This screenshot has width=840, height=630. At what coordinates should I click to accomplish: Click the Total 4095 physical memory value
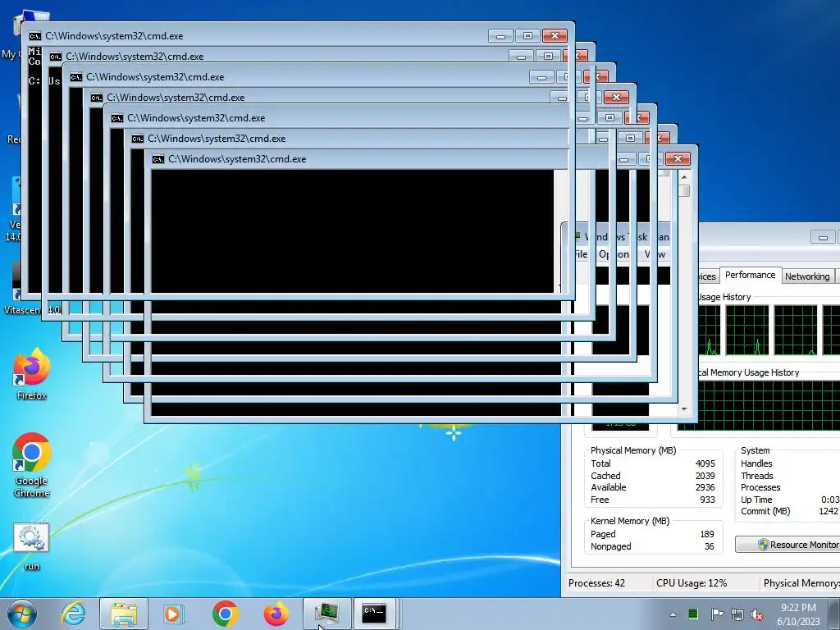(705, 463)
